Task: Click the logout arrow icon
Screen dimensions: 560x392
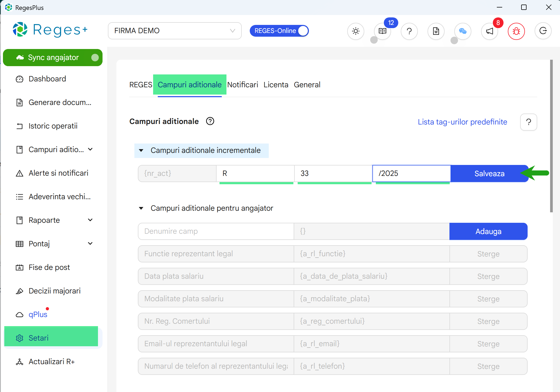Action: pos(543,31)
